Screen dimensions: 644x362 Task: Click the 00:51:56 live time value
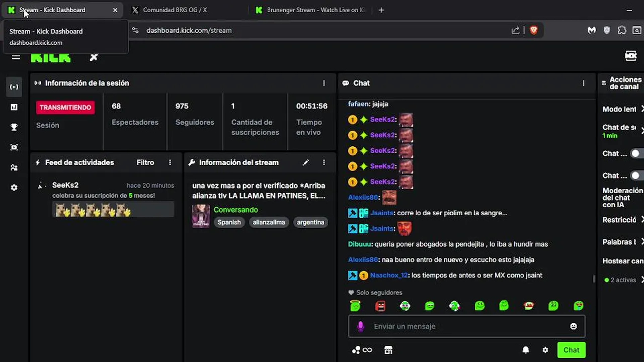(311, 106)
